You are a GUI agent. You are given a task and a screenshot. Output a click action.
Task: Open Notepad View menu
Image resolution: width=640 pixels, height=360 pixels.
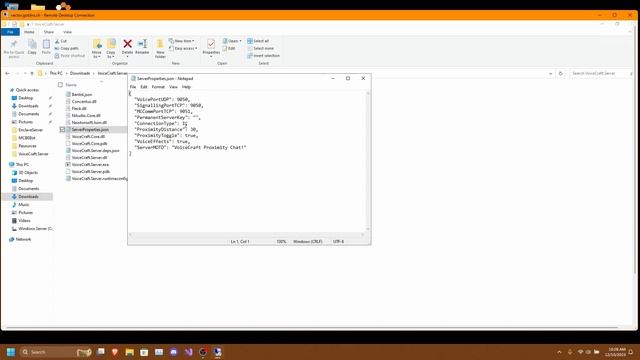pyautogui.click(x=173, y=87)
